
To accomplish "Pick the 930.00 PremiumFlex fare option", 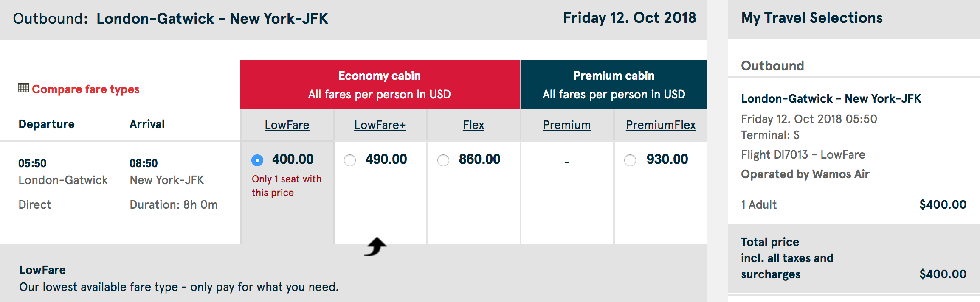I will pos(630,160).
